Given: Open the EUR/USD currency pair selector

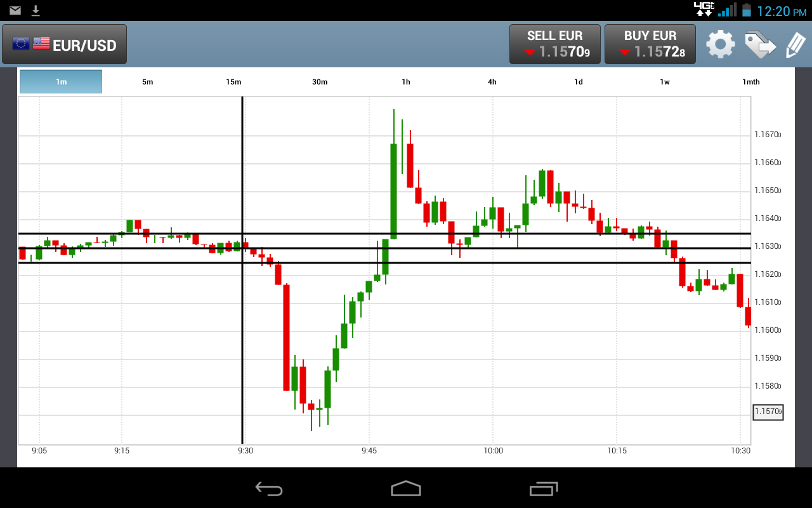Looking at the screenshot, I should click(x=64, y=44).
